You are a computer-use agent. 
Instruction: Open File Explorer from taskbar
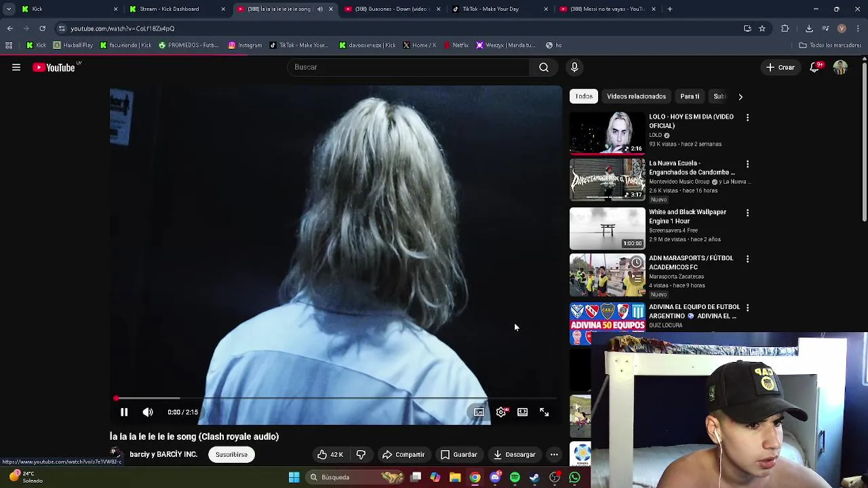pos(455,477)
